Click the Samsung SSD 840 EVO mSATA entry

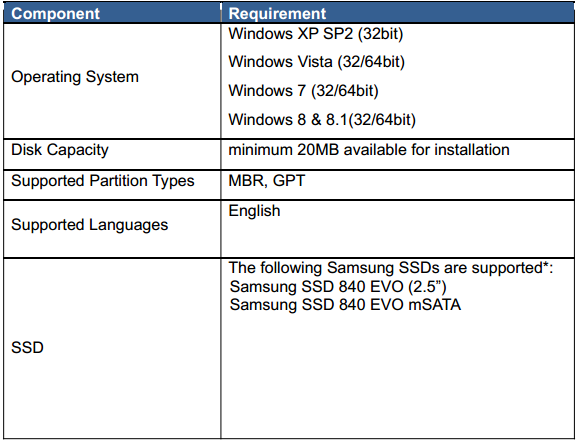pos(345,305)
